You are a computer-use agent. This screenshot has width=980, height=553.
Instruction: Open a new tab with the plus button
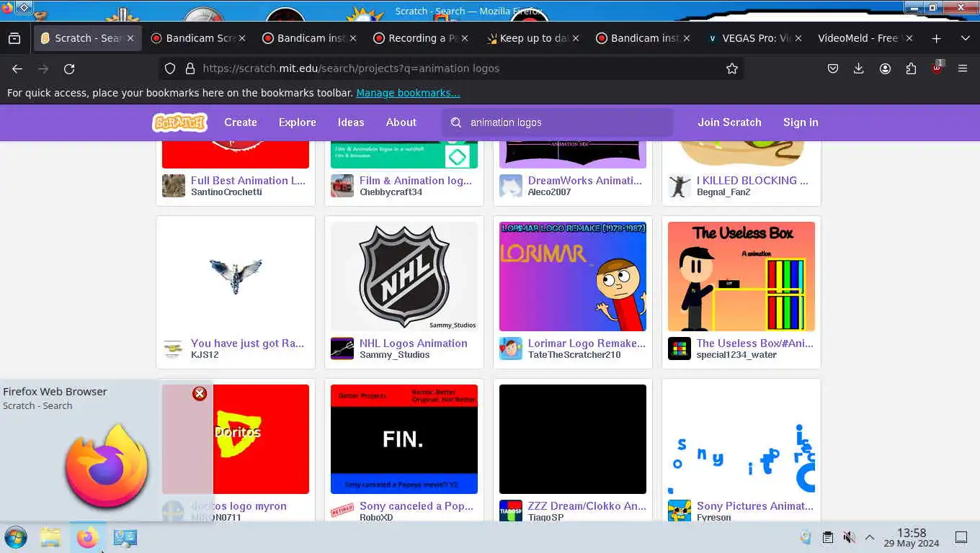[x=936, y=38]
